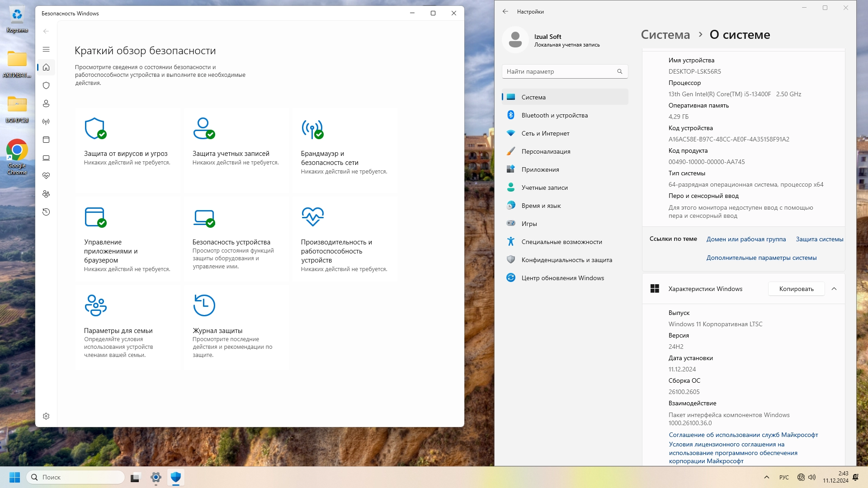This screenshot has width=868, height=488.
Task: Open Family options sidebar icon
Action: click(x=46, y=194)
